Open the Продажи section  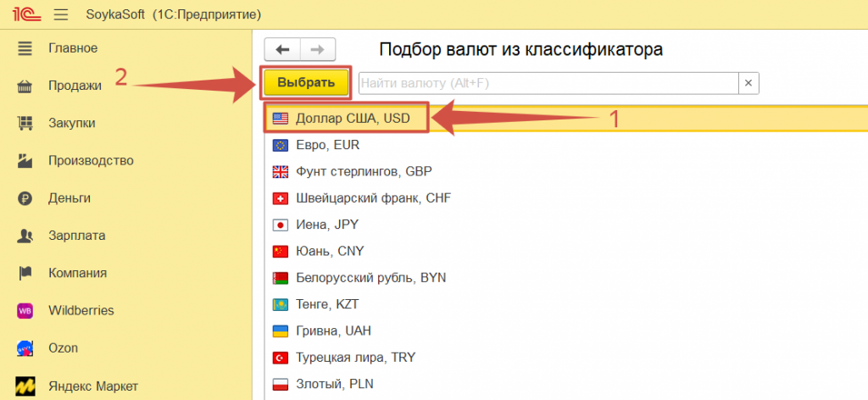[x=75, y=86]
